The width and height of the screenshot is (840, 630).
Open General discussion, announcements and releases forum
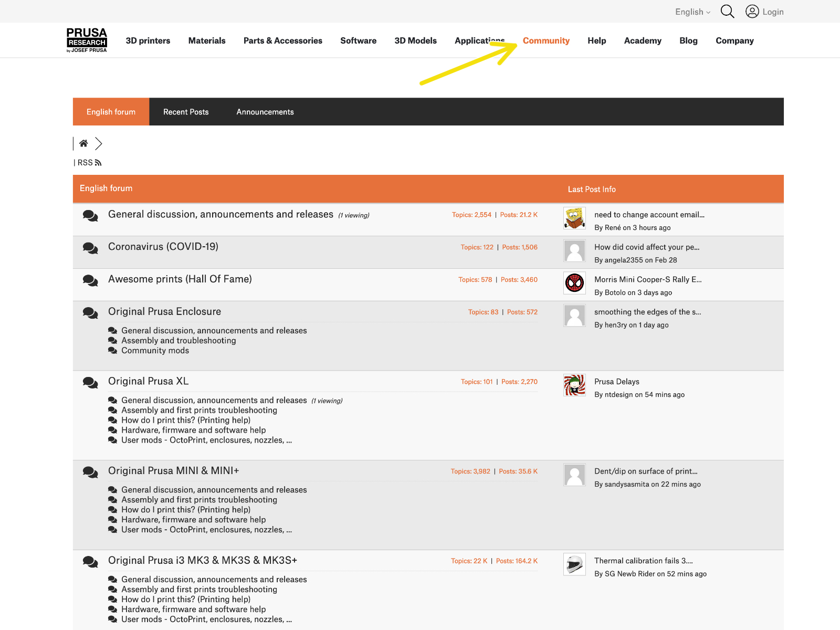pyautogui.click(x=220, y=214)
